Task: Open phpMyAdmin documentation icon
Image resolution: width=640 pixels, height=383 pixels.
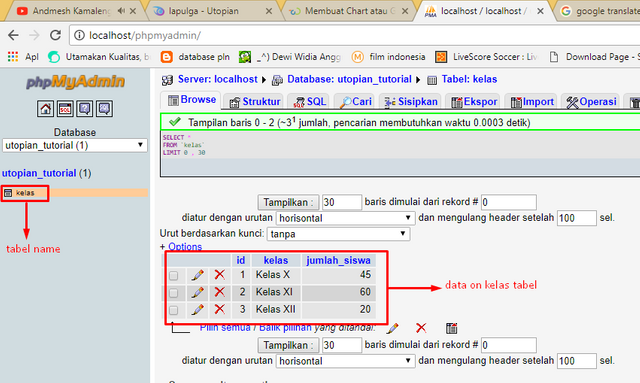Action: coord(84,109)
